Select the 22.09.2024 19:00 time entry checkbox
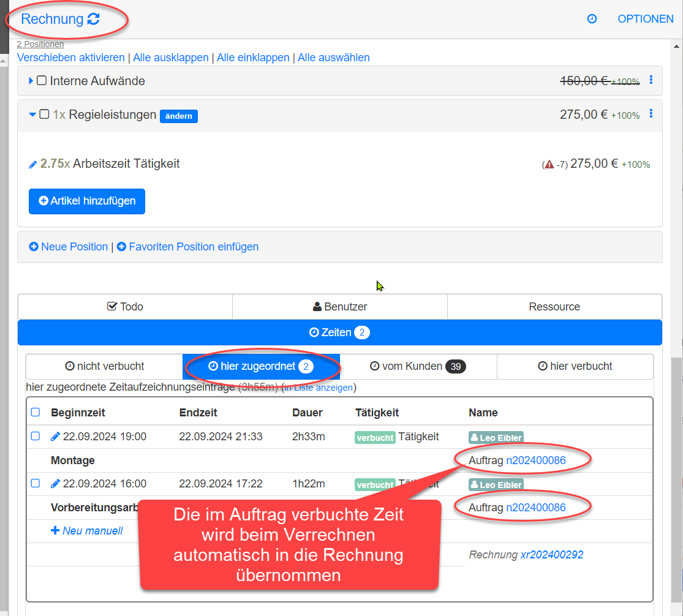Image resolution: width=683 pixels, height=616 pixels. coord(36,436)
